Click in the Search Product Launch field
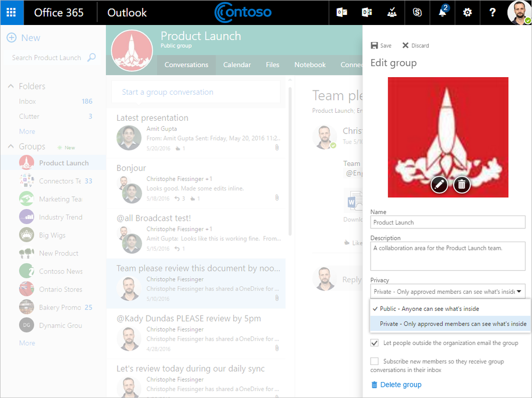The image size is (532, 398). [47, 57]
